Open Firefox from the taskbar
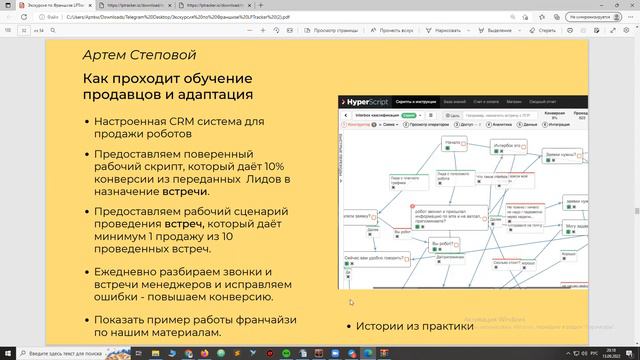The width and height of the screenshot is (640, 360). click(204, 353)
